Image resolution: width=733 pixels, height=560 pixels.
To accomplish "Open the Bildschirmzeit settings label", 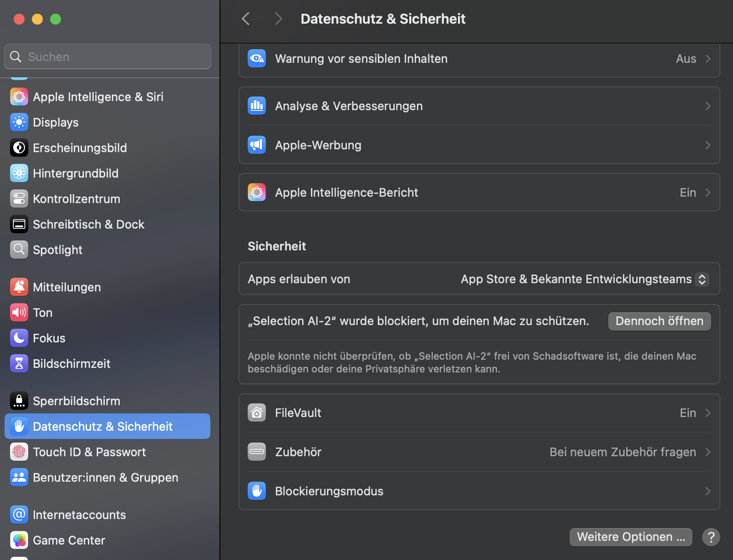I will coord(71,364).
